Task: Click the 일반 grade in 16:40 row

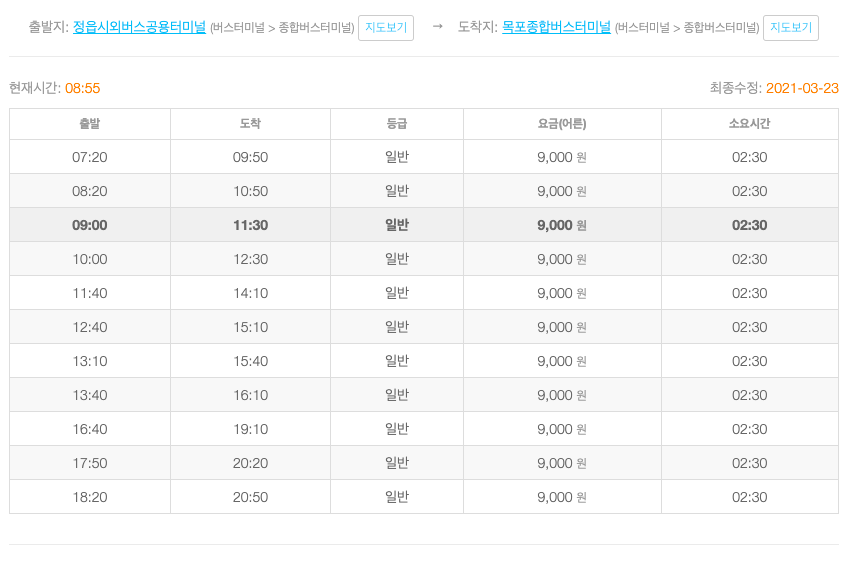Action: [x=397, y=429]
